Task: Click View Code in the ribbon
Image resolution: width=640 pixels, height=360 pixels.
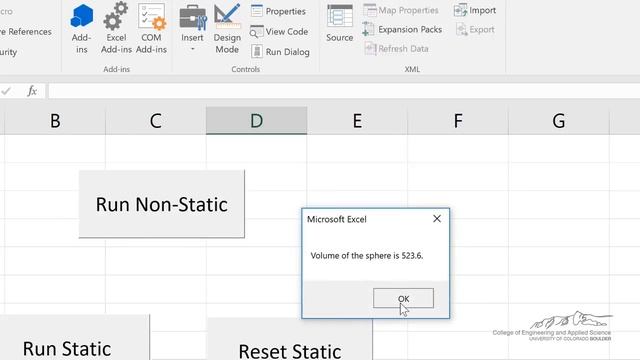Action: (x=279, y=31)
